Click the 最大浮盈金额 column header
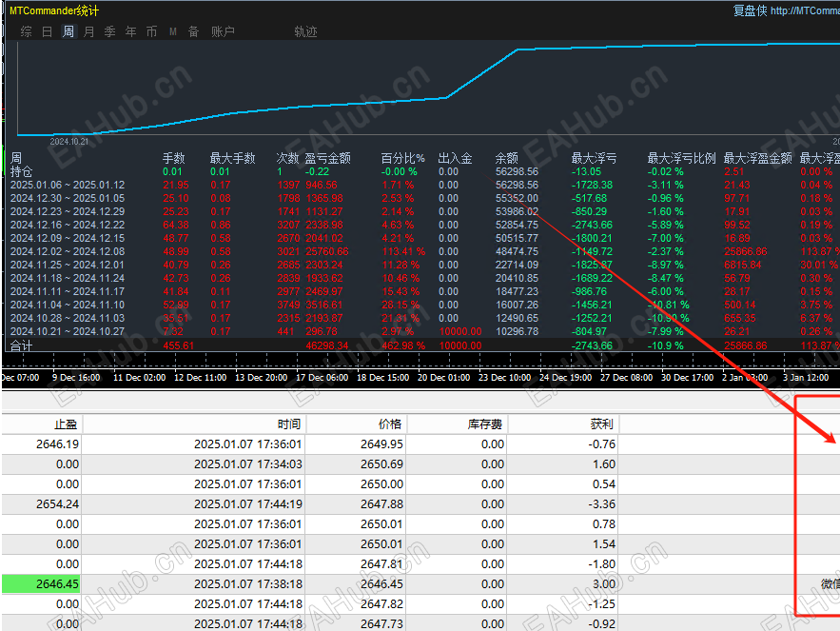The image size is (840, 631). click(757, 158)
